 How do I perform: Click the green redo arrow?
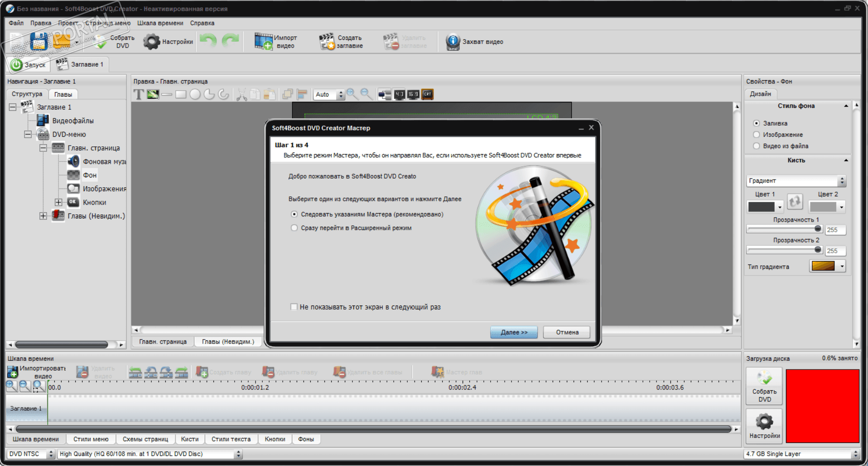[231, 41]
